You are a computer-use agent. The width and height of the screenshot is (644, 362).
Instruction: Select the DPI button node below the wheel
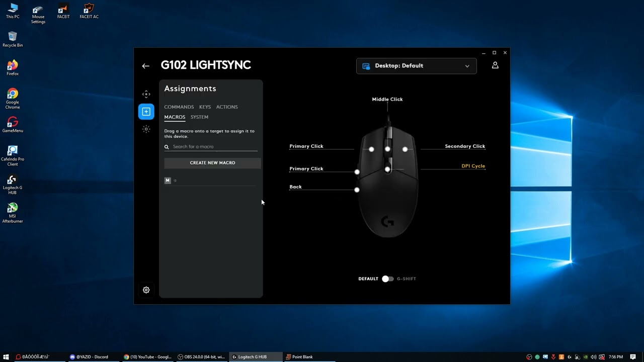point(387,169)
